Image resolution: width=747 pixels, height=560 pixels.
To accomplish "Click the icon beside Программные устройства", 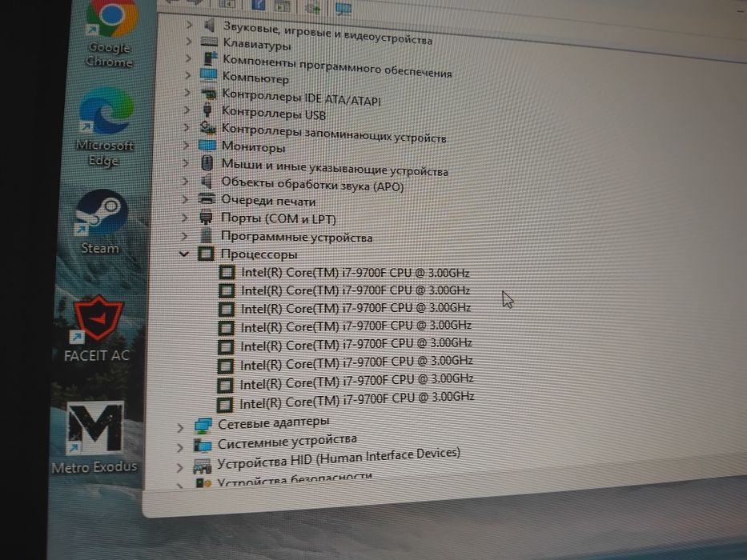I will [207, 236].
